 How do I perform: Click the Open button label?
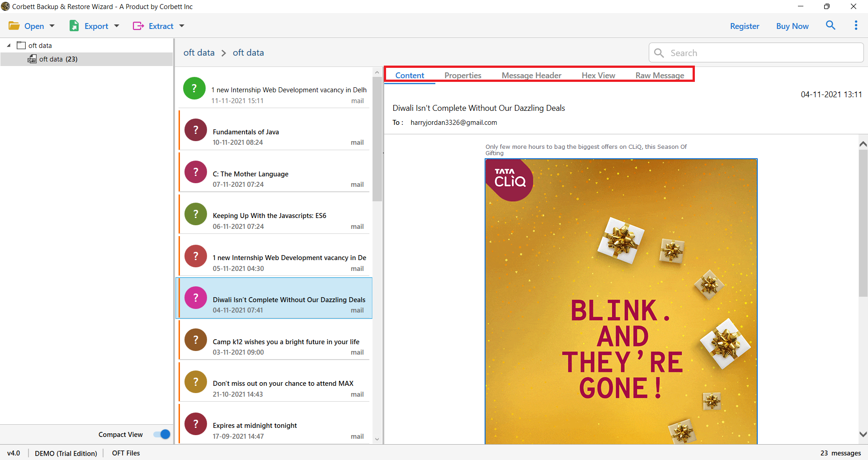[x=34, y=26]
